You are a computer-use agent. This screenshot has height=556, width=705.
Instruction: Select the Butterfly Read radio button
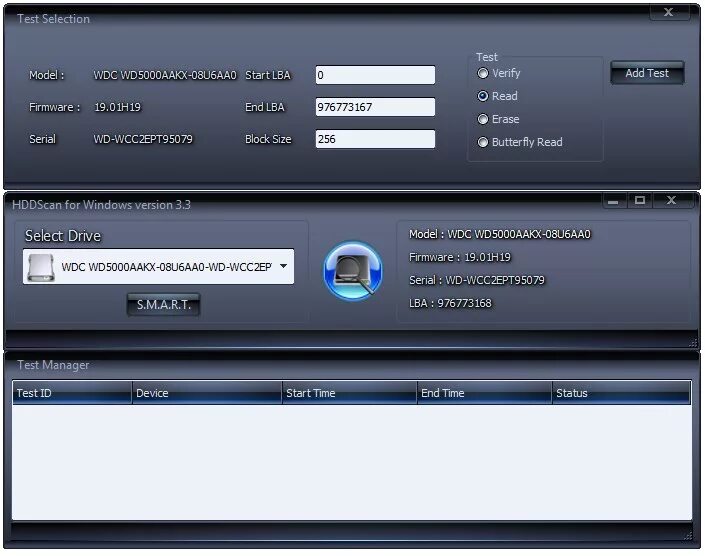482,142
